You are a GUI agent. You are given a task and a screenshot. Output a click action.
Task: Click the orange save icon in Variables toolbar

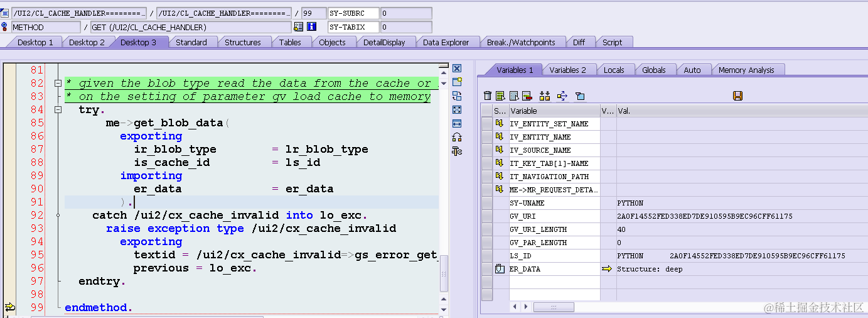tap(738, 96)
